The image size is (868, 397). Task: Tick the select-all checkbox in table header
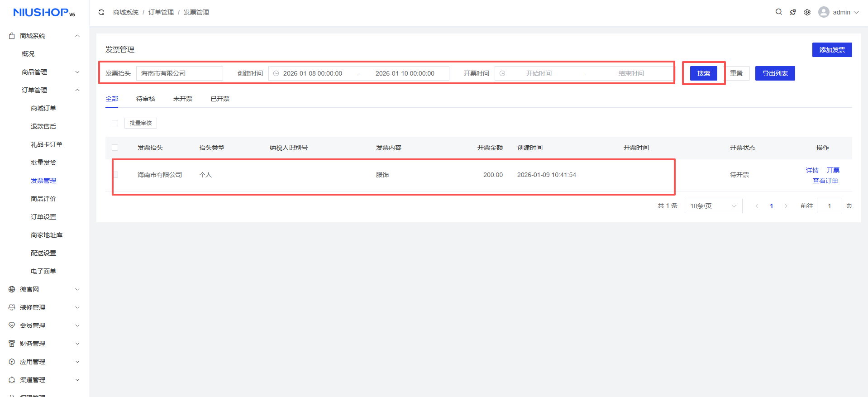115,148
